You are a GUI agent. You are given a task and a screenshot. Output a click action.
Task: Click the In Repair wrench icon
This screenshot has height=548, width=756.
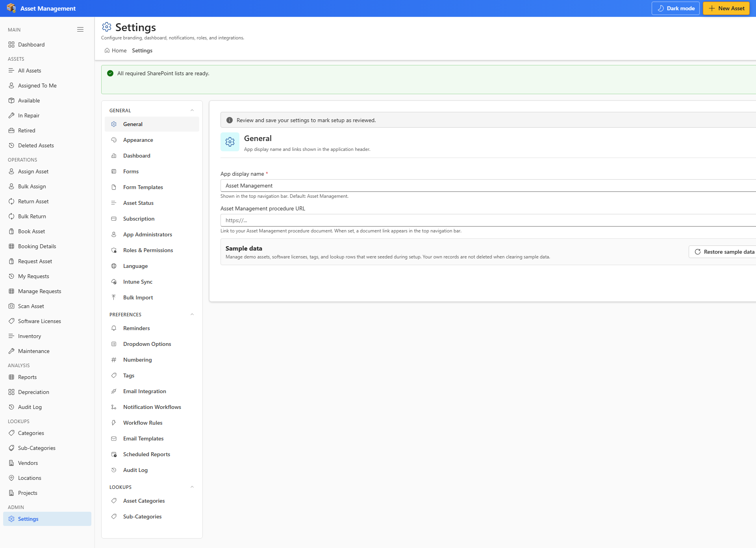click(11, 115)
